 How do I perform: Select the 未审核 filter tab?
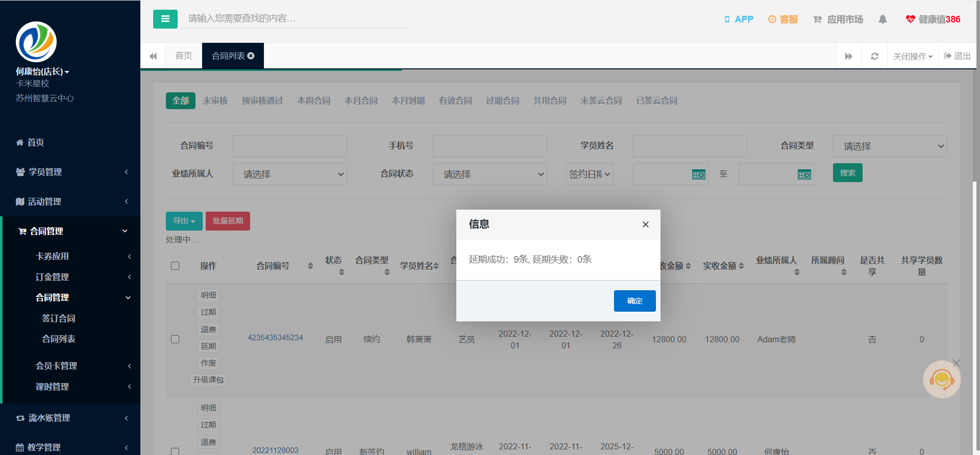[215, 100]
